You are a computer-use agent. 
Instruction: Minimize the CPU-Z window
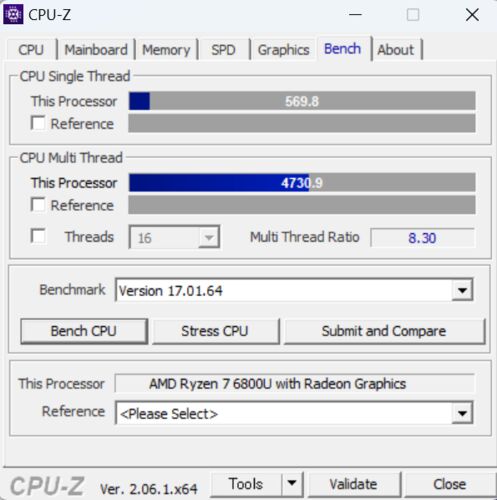[x=355, y=15]
